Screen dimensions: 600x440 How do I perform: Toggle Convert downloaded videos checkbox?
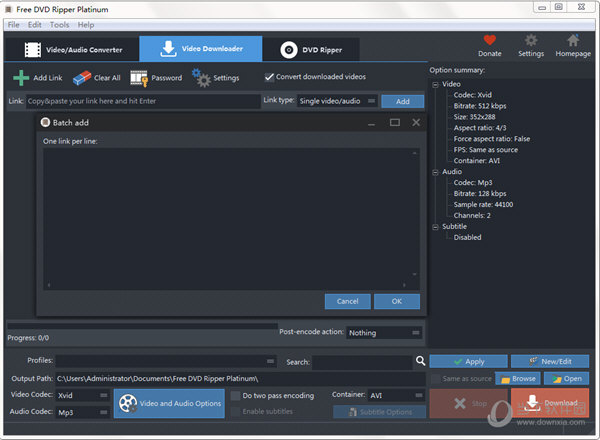click(269, 77)
